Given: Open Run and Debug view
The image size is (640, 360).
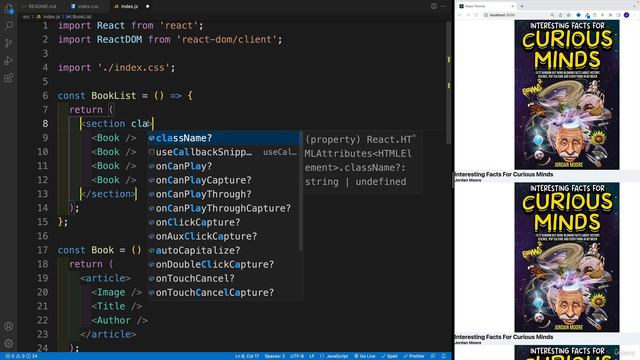Looking at the screenshot, I should point(9,61).
